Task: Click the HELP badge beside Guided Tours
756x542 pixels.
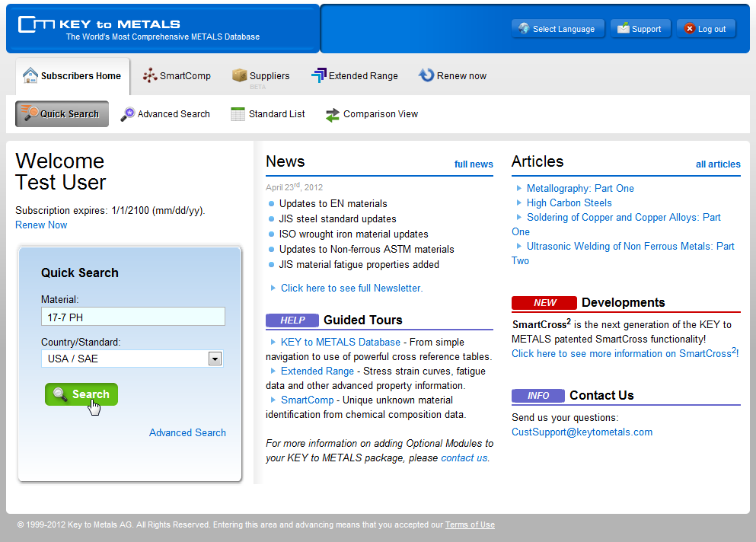Action: [x=292, y=320]
